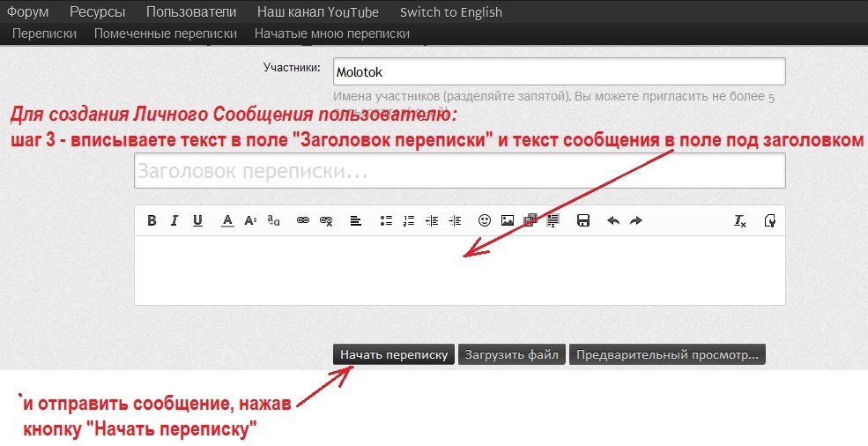868x446 pixels.
Task: Remove formatting from selected text
Action: click(x=740, y=221)
